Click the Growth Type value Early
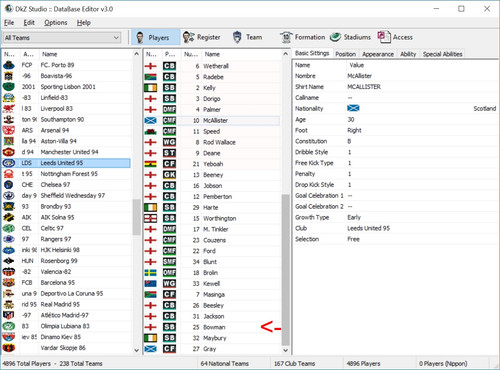500x370 pixels. tap(354, 217)
